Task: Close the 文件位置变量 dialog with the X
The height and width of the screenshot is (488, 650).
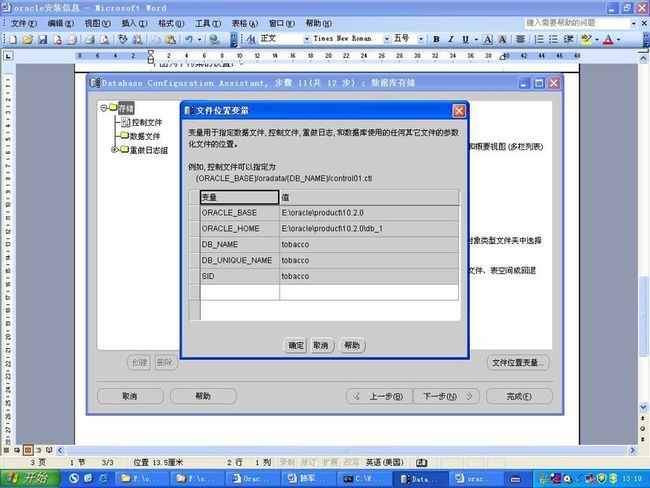Action: [x=459, y=111]
